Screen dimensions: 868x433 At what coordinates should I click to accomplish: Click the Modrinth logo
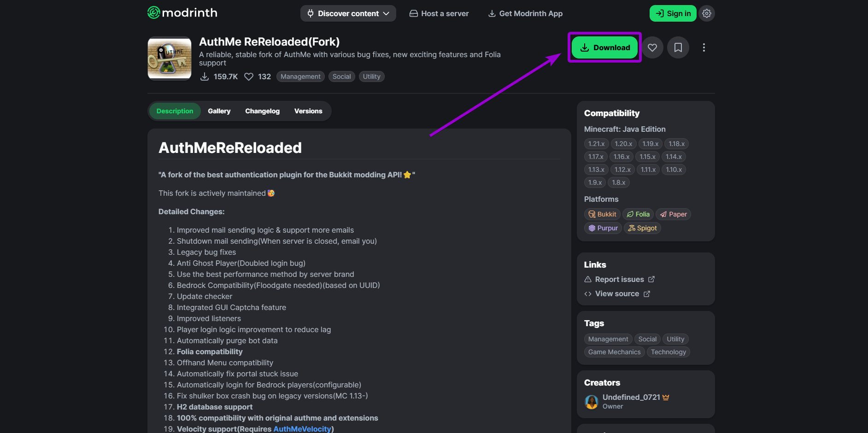click(182, 13)
